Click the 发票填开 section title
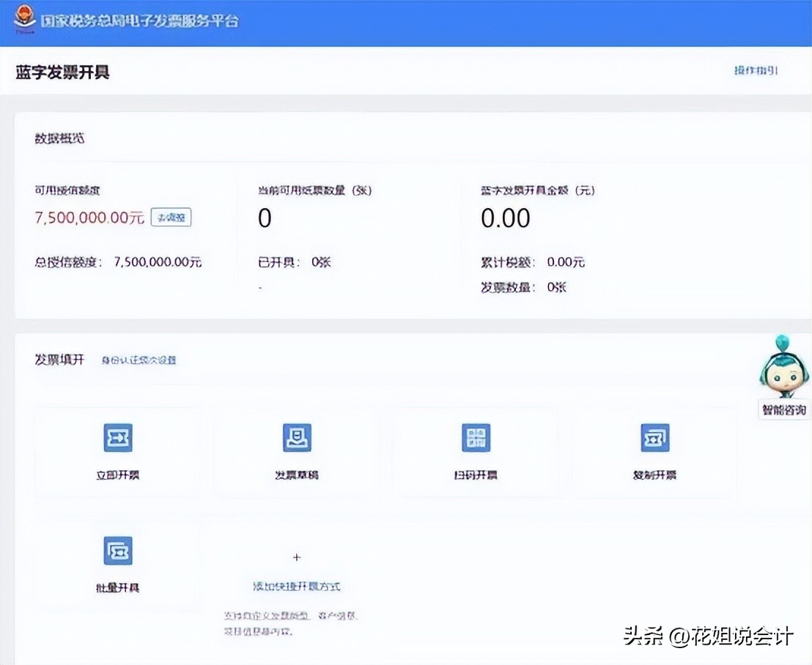812x665 pixels. coord(58,360)
